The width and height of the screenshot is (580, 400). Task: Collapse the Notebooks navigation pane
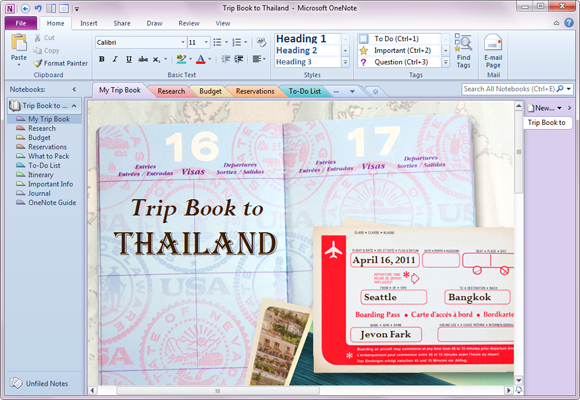pyautogui.click(x=74, y=89)
